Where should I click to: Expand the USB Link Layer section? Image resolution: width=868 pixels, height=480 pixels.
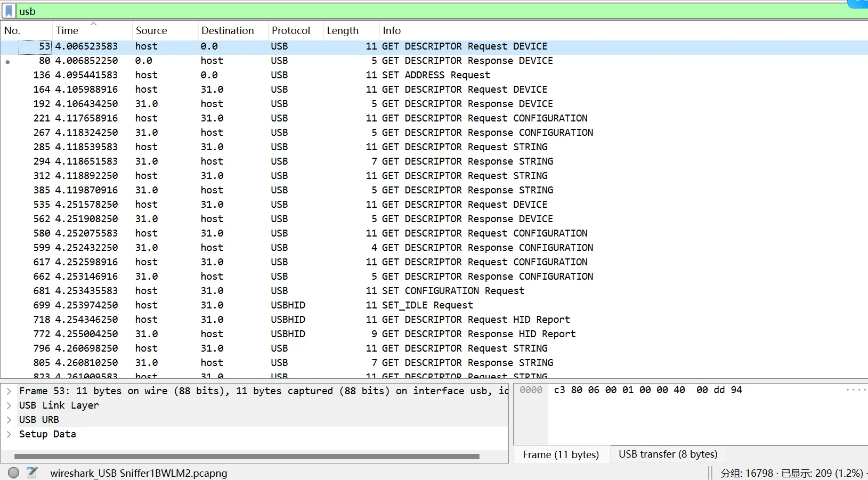pyautogui.click(x=9, y=405)
